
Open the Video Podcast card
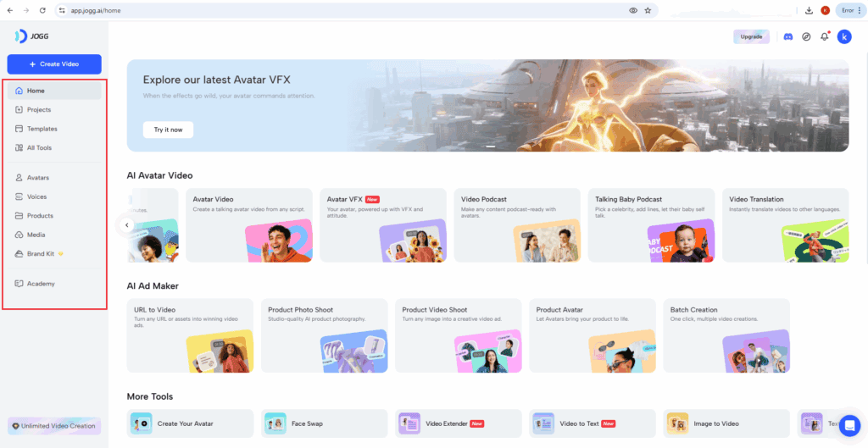coord(516,225)
